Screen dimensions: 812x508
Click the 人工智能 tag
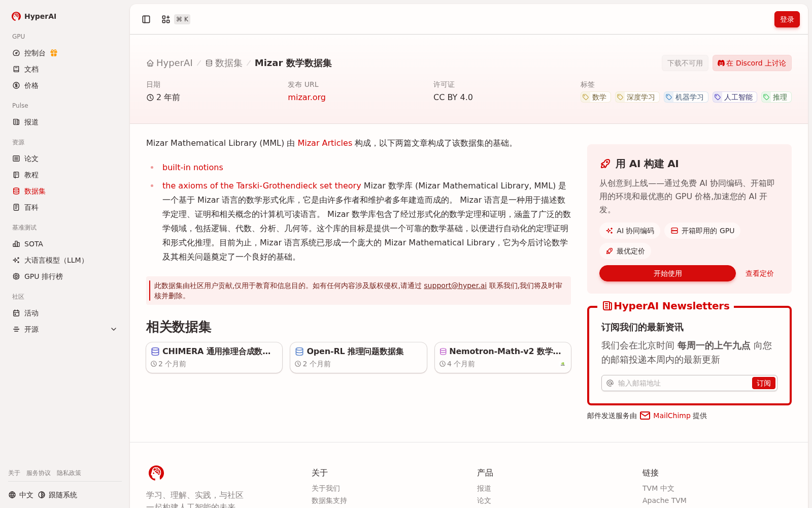[734, 97]
